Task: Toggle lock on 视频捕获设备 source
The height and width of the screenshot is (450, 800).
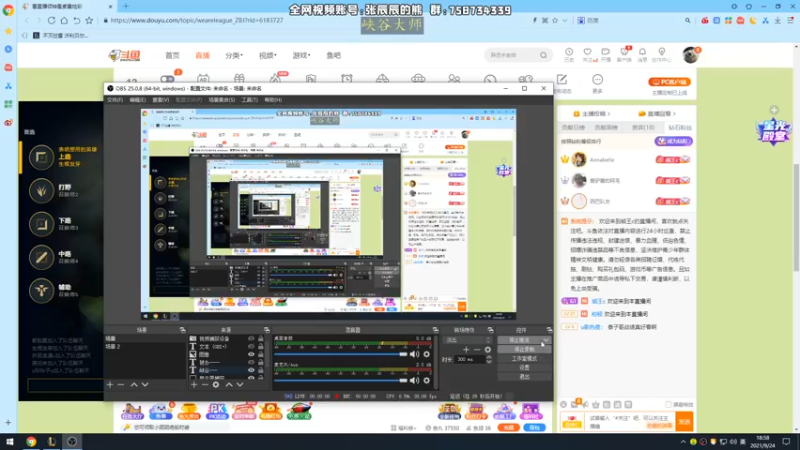Action: coord(261,338)
